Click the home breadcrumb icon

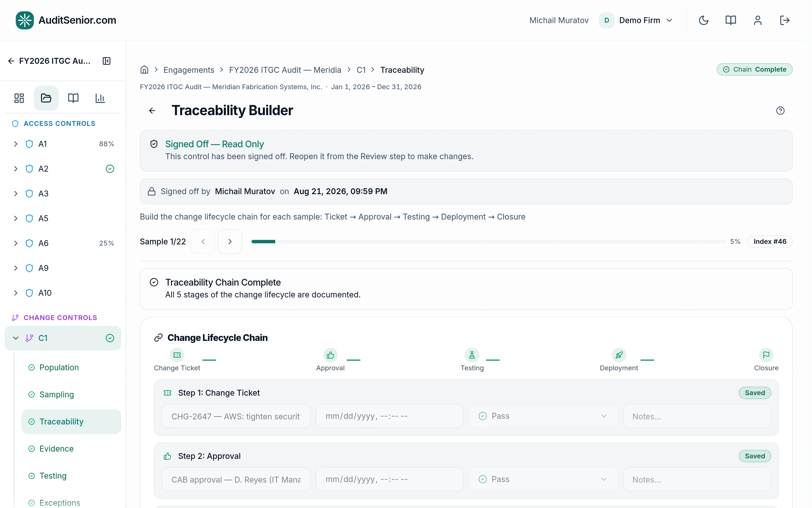tap(144, 69)
